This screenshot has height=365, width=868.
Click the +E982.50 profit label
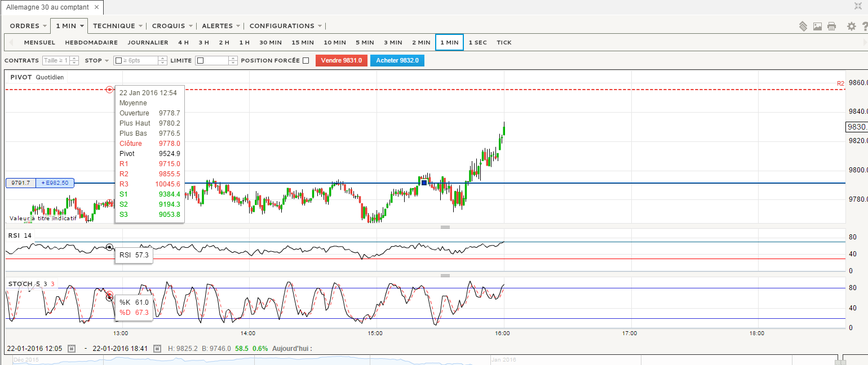55,183
